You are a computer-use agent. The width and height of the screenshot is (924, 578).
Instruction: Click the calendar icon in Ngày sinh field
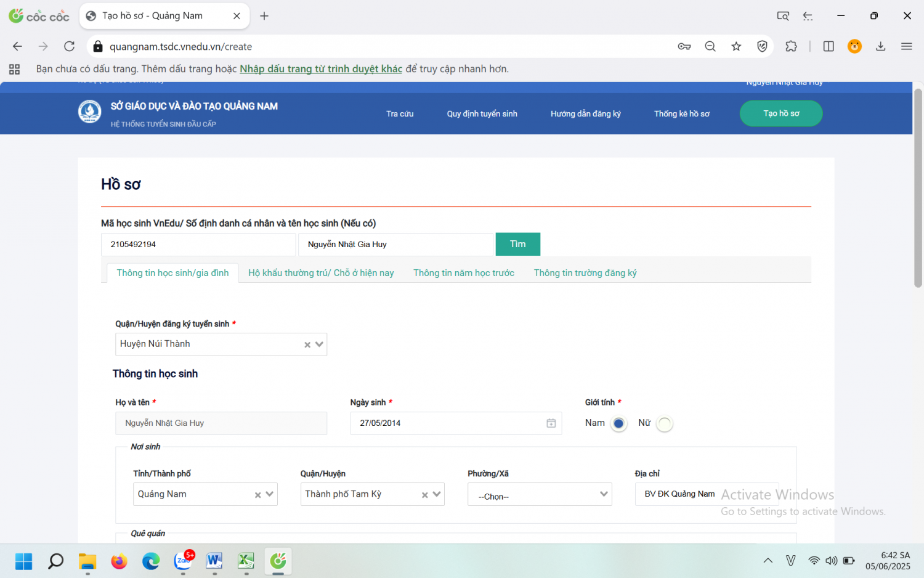pos(551,423)
